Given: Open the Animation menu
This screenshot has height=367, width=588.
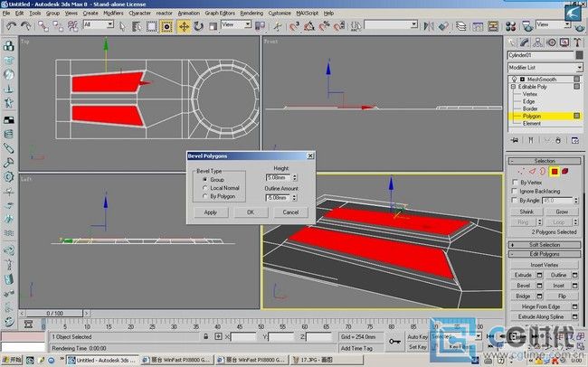Looking at the screenshot, I should click(x=189, y=13).
